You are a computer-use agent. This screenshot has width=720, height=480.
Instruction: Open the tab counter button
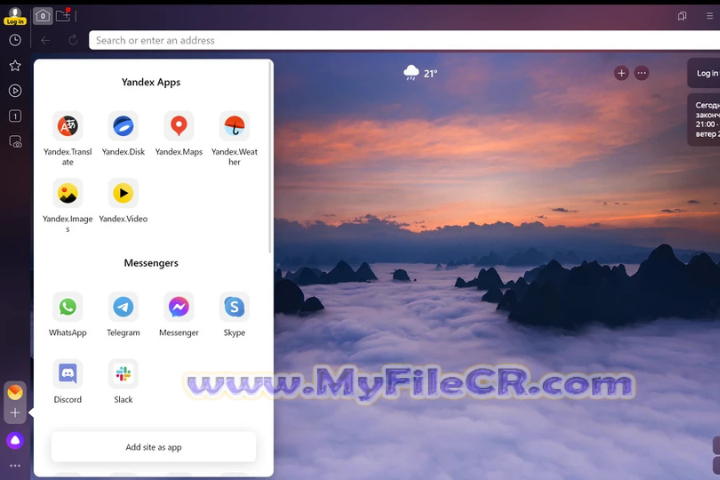[x=43, y=16]
